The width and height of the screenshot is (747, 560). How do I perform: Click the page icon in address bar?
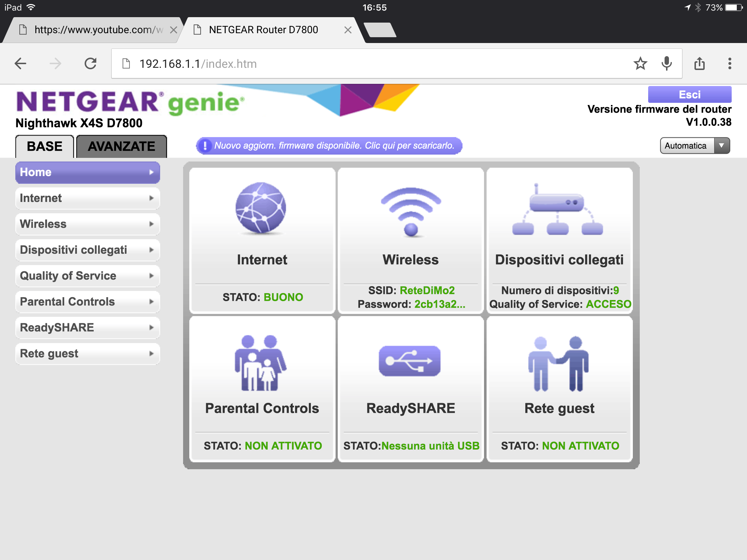tap(126, 63)
